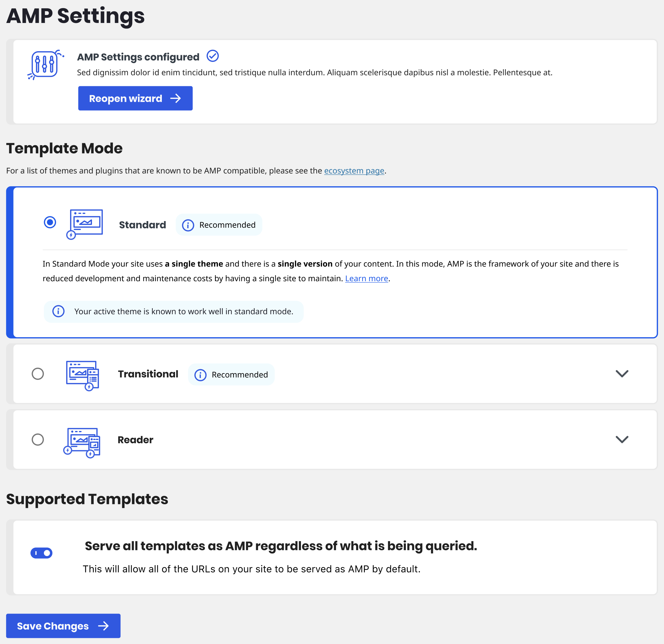
Task: Toggle serve all templates as AMP switch
Action: point(41,553)
